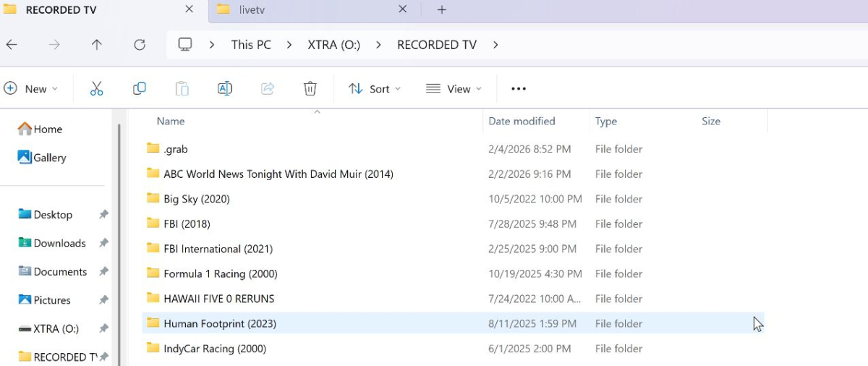
Task: Click This PC in the address bar
Action: point(251,45)
